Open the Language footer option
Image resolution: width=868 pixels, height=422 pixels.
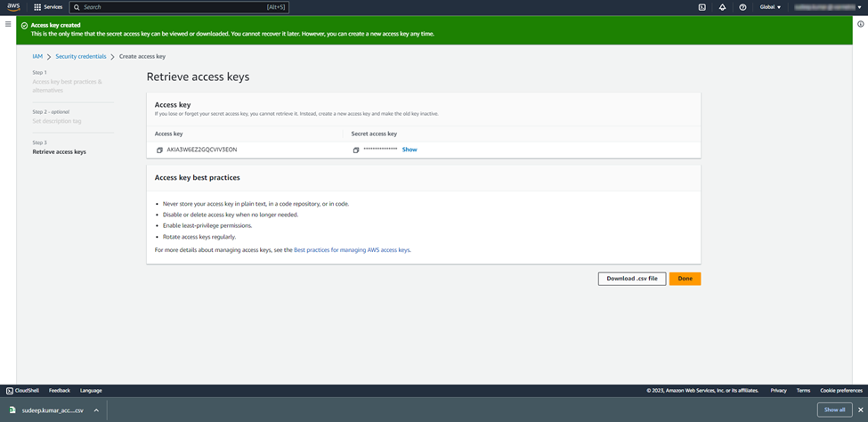point(91,391)
